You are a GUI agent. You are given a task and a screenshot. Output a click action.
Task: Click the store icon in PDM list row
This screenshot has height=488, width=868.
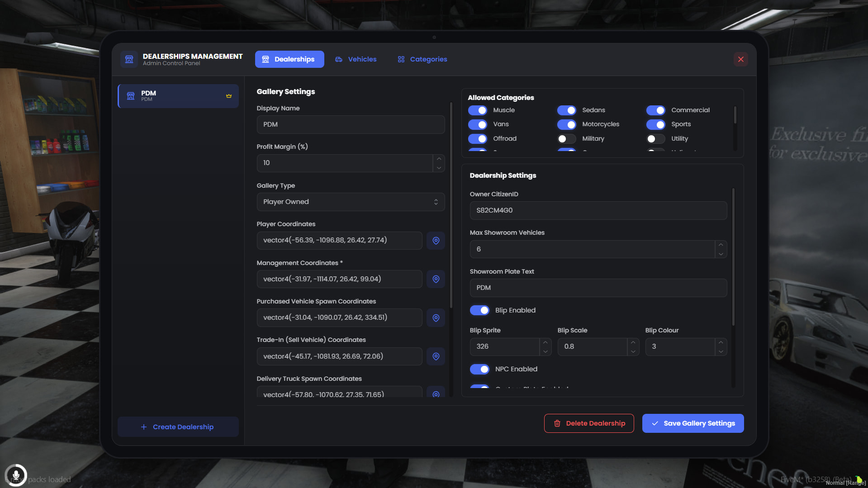(131, 96)
